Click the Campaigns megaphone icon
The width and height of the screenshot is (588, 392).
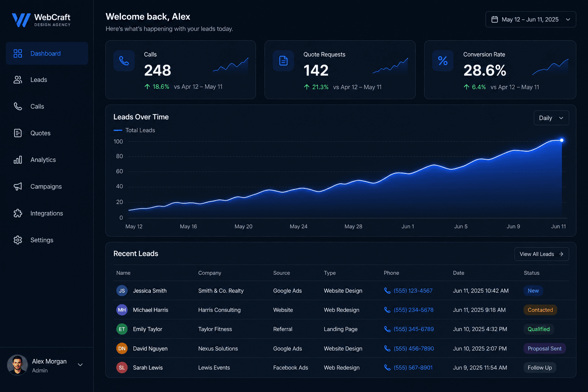[18, 186]
